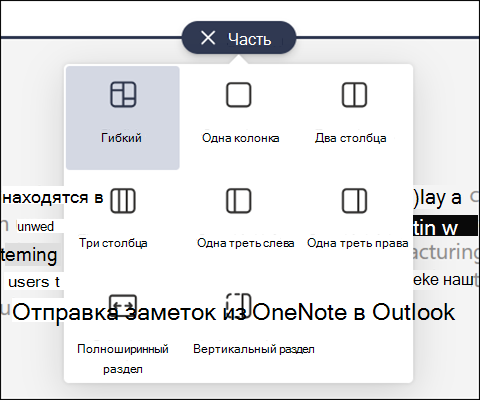Select the Три столбца layout icon
The height and width of the screenshot is (400, 480).
tap(123, 201)
